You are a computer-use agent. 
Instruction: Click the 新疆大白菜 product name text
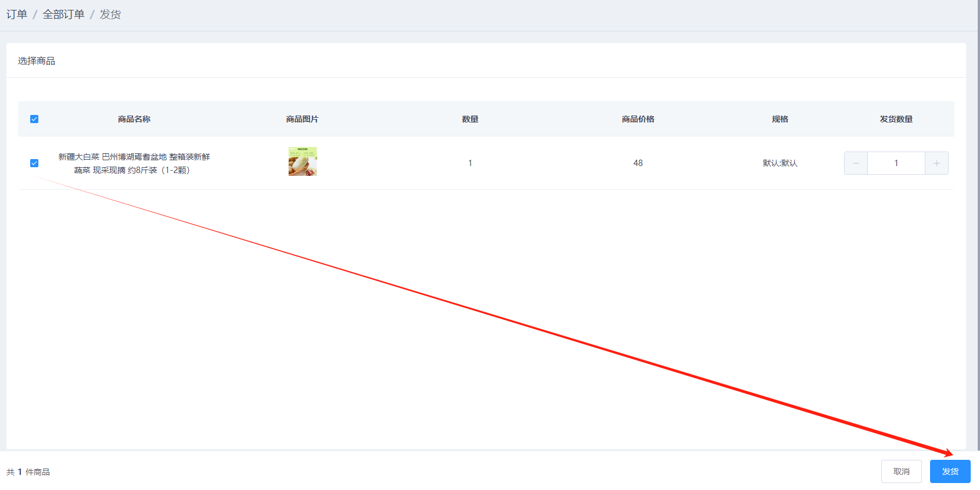coord(134,163)
